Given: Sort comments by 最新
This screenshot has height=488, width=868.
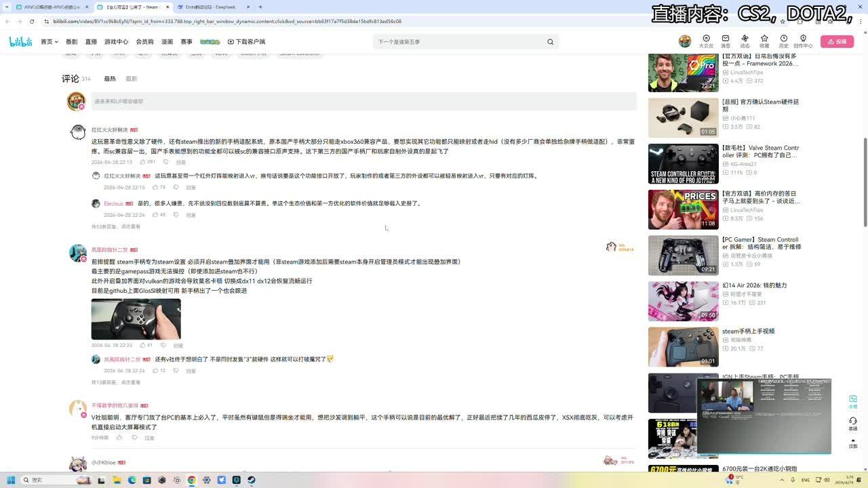Looking at the screenshot, I should pos(131,79).
